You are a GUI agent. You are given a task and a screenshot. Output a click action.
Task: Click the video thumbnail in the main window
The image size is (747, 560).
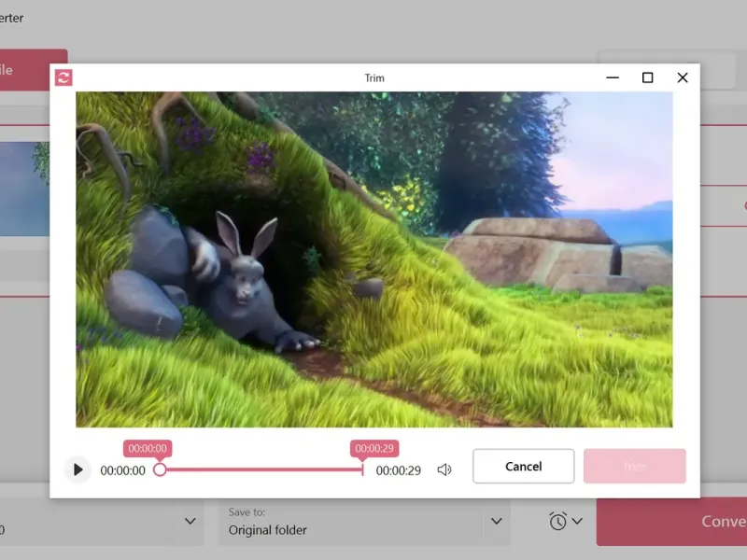click(25, 189)
